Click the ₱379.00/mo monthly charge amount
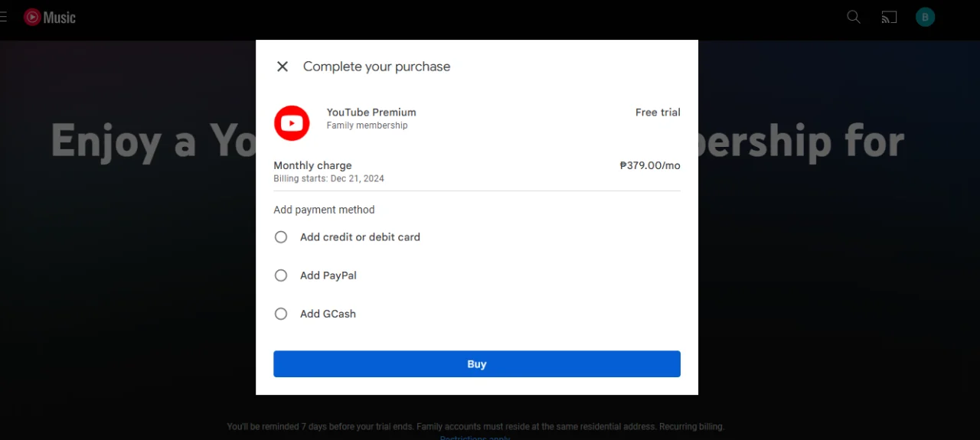The image size is (980, 440). click(650, 165)
